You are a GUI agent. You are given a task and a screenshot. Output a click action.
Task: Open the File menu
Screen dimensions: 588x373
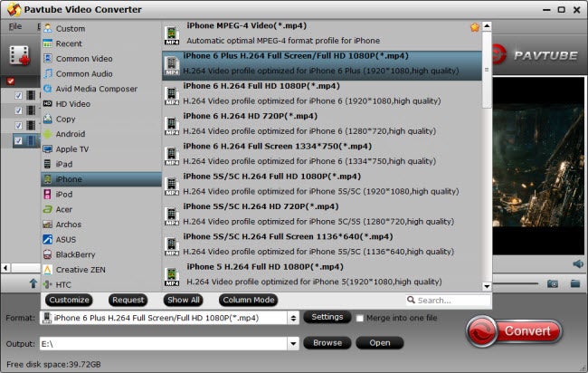coord(15,26)
